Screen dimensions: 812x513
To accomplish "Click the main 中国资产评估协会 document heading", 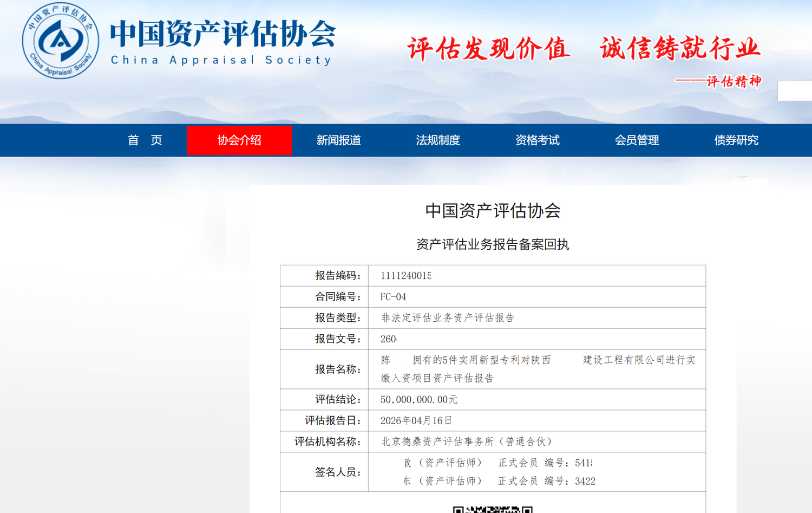I will click(493, 211).
